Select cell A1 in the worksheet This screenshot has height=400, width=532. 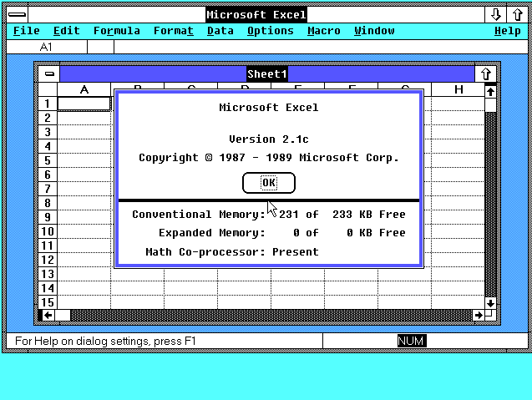point(84,104)
